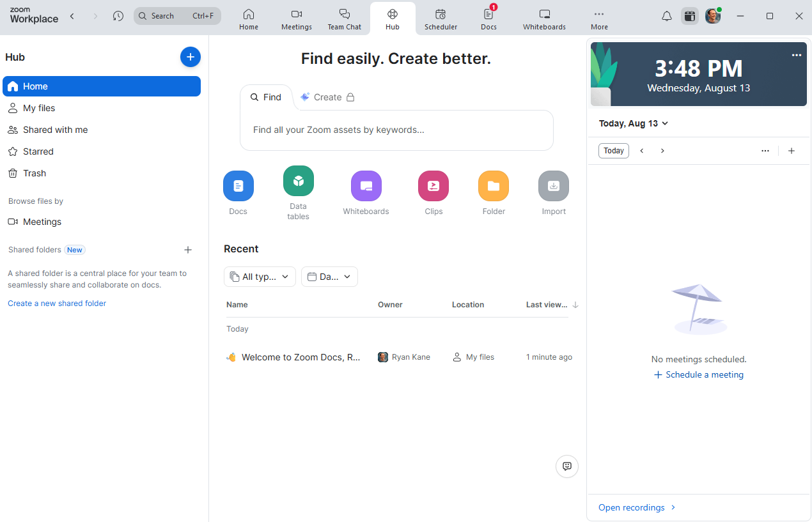Image resolution: width=812 pixels, height=522 pixels.
Task: Open calendar more options ellipsis
Action: [x=765, y=151]
